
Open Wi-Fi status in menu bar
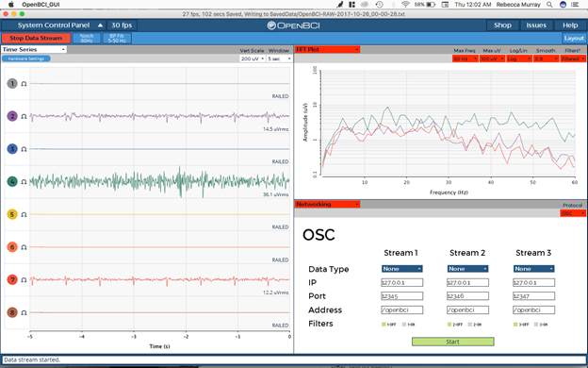coord(405,5)
